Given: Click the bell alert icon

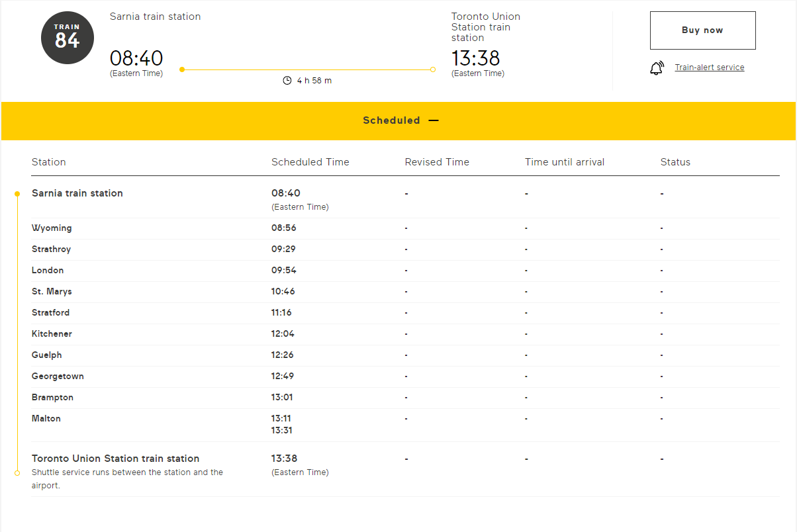Looking at the screenshot, I should (657, 67).
